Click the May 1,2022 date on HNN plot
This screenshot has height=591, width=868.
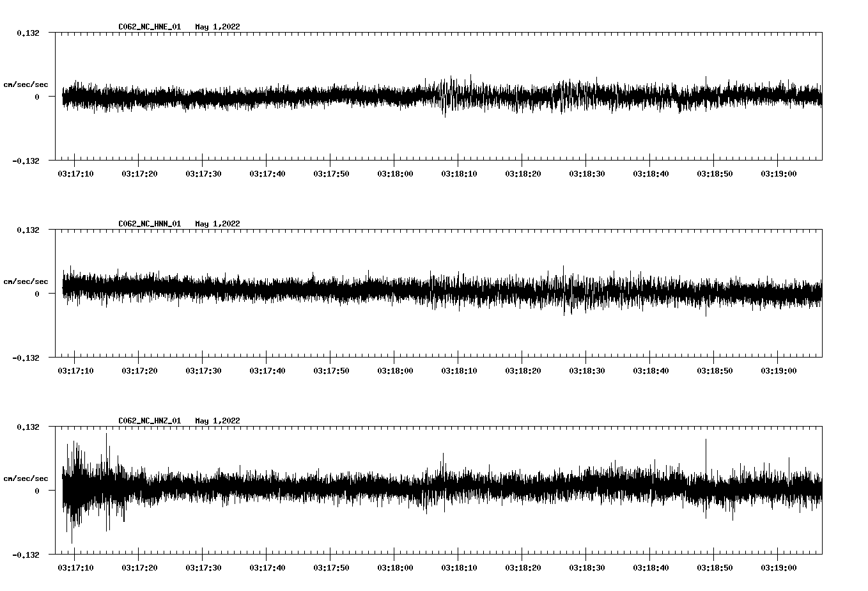[x=218, y=224]
